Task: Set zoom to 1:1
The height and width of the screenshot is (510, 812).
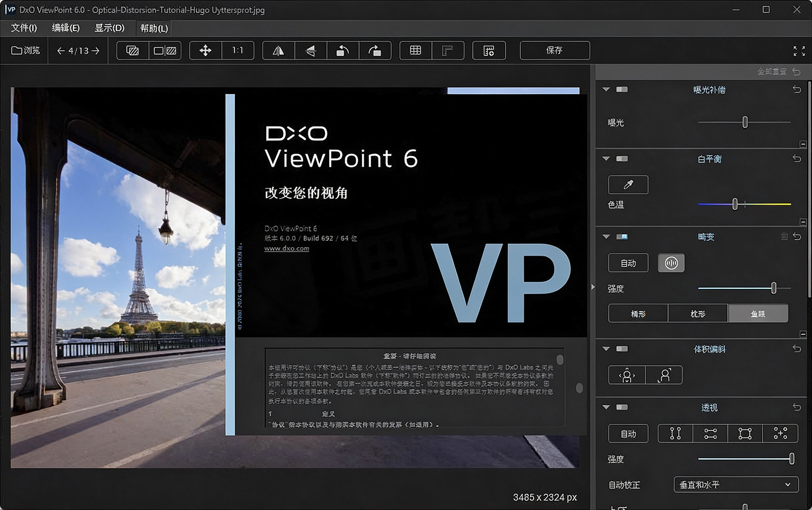Action: click(238, 50)
